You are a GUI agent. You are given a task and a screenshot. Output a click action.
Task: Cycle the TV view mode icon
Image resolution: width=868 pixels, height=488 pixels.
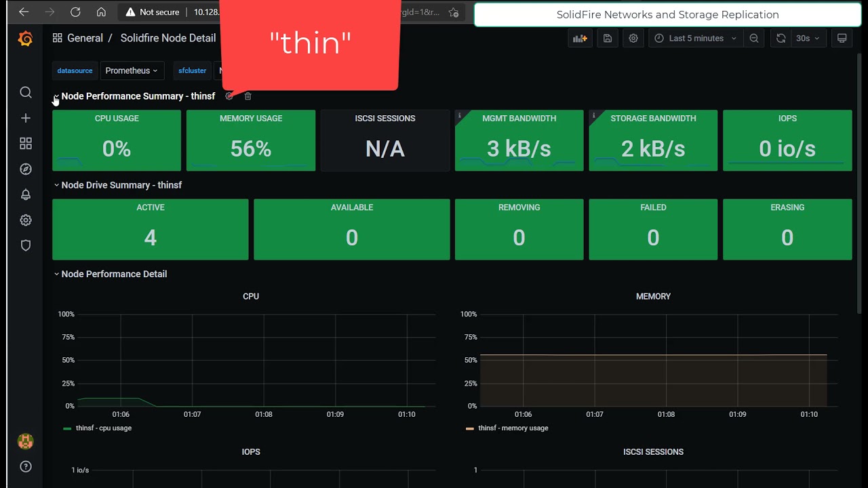tap(842, 39)
